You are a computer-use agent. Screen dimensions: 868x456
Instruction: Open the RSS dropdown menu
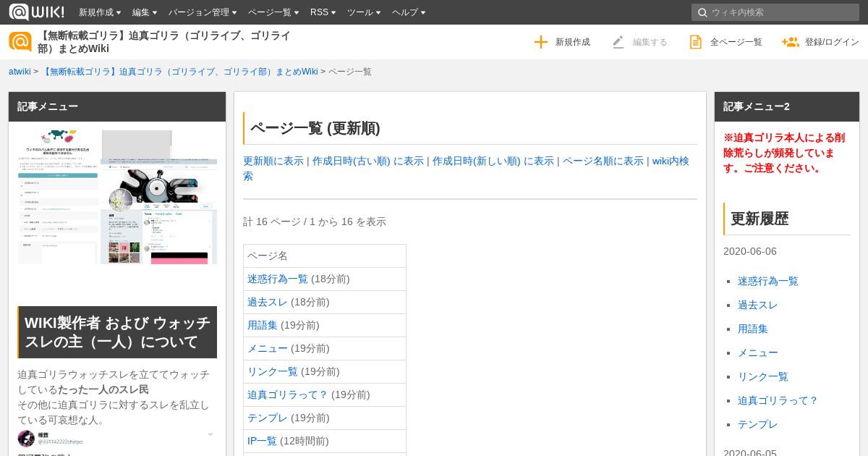(323, 12)
